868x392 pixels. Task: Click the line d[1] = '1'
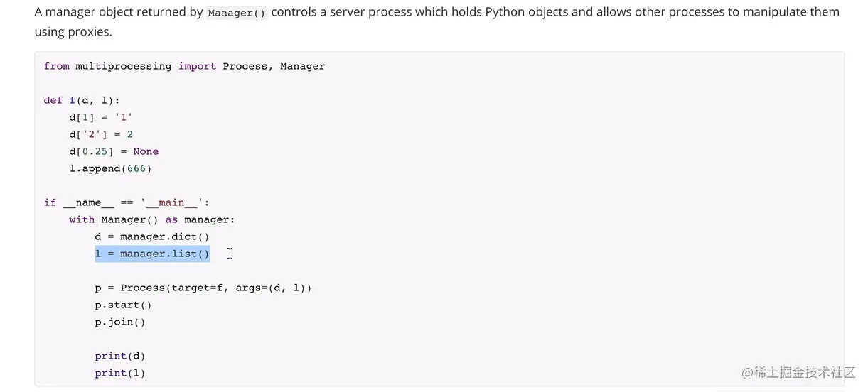click(101, 117)
